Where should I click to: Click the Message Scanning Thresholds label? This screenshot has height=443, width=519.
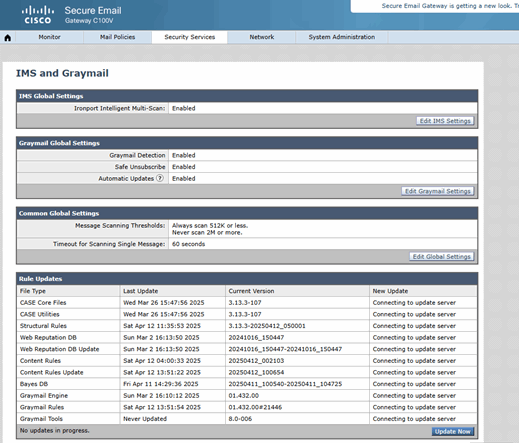(120, 226)
